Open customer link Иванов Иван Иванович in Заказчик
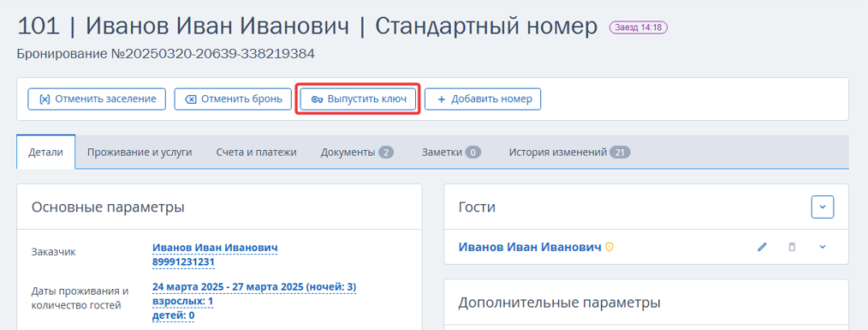Viewport: 868px width, 330px height. tap(215, 248)
